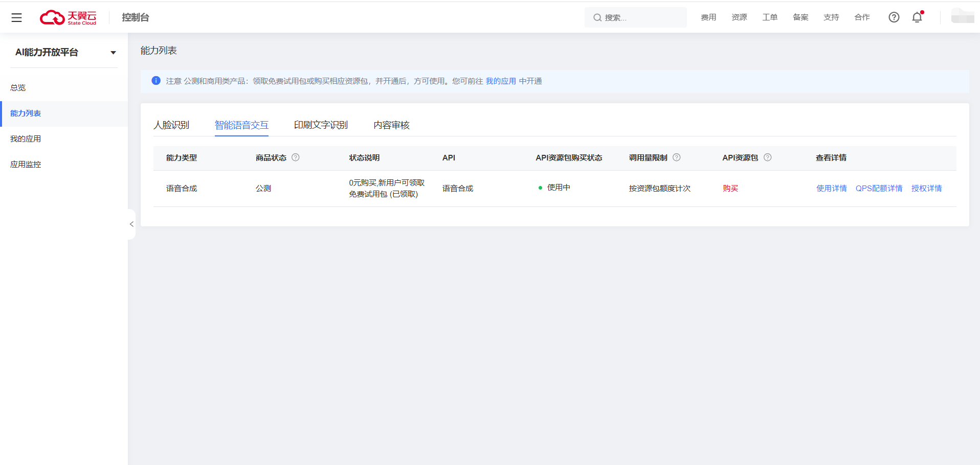This screenshot has width=980, height=465.
Task: View help icon next to 调用量限制 column
Action: [676, 157]
